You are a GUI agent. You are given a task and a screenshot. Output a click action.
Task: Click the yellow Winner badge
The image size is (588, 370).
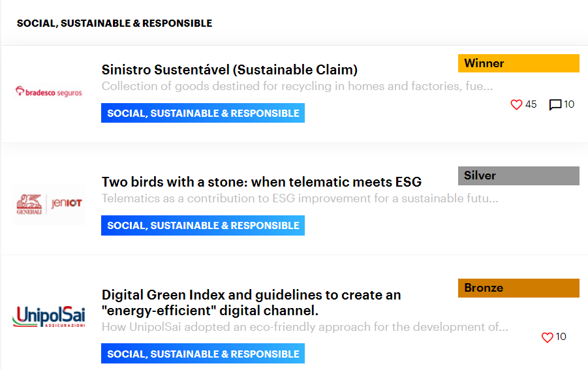pos(518,63)
